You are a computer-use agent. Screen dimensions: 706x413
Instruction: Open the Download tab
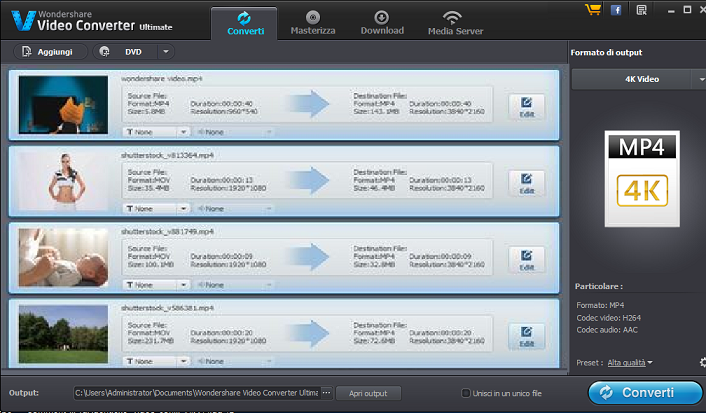[x=382, y=23]
